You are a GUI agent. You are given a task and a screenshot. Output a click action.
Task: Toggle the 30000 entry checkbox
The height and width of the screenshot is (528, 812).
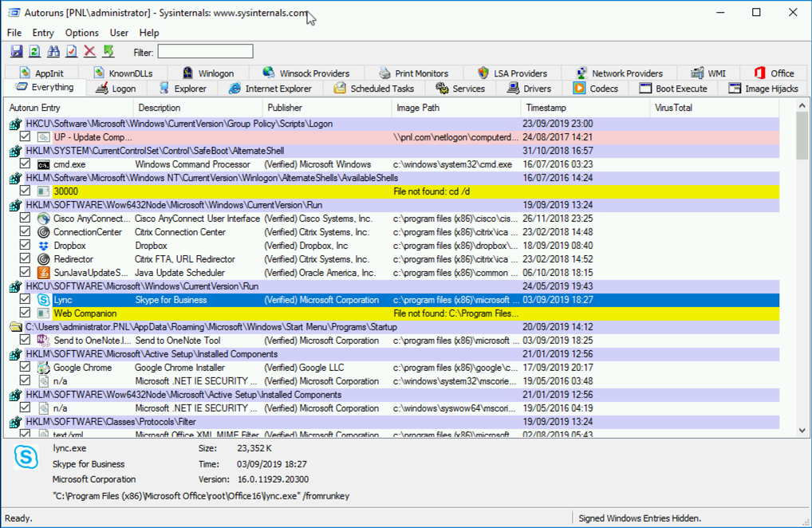tap(25, 190)
